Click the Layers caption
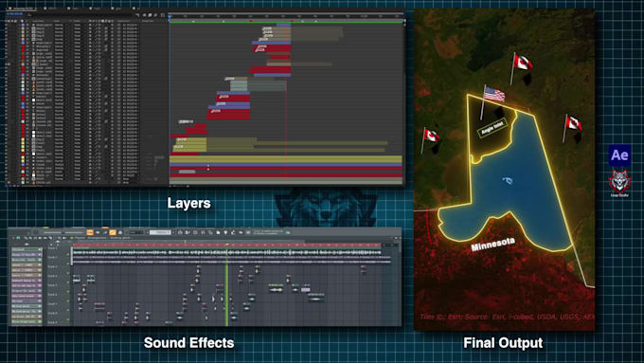This screenshot has height=363, width=644. [188, 203]
